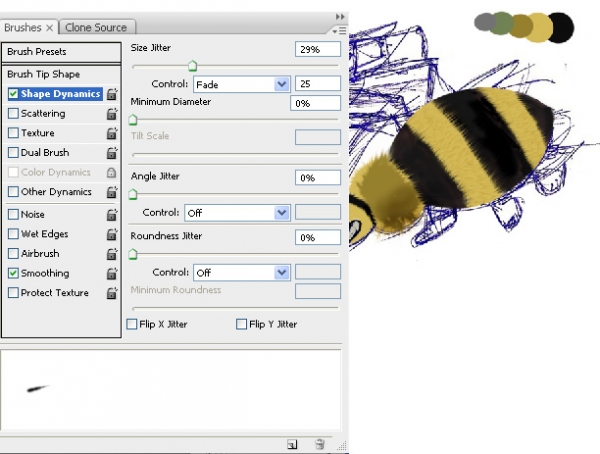Close the Brushes tab
Screen dimensions: 600x454
[49, 28]
